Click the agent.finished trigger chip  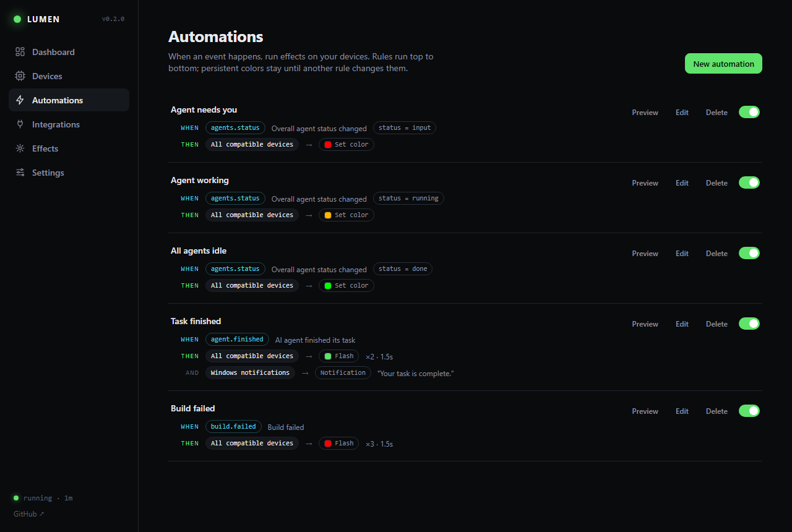pos(237,340)
